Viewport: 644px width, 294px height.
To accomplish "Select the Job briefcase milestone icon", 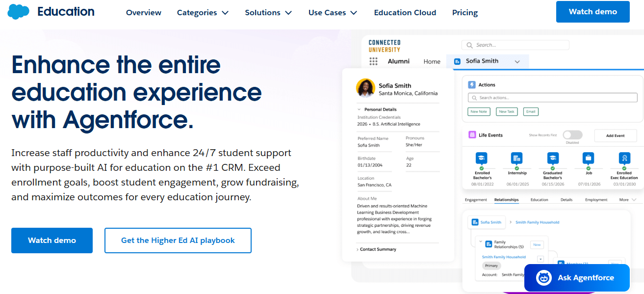I will 588,158.
